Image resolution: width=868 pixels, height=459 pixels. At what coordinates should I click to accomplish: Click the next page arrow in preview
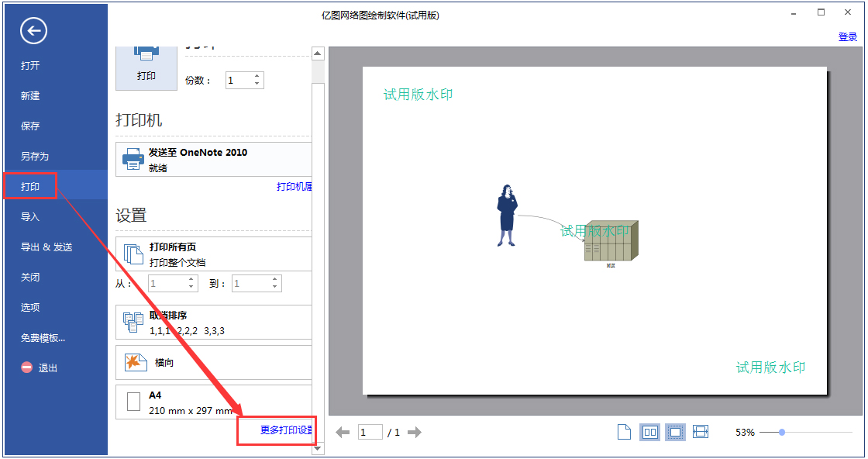click(x=415, y=432)
